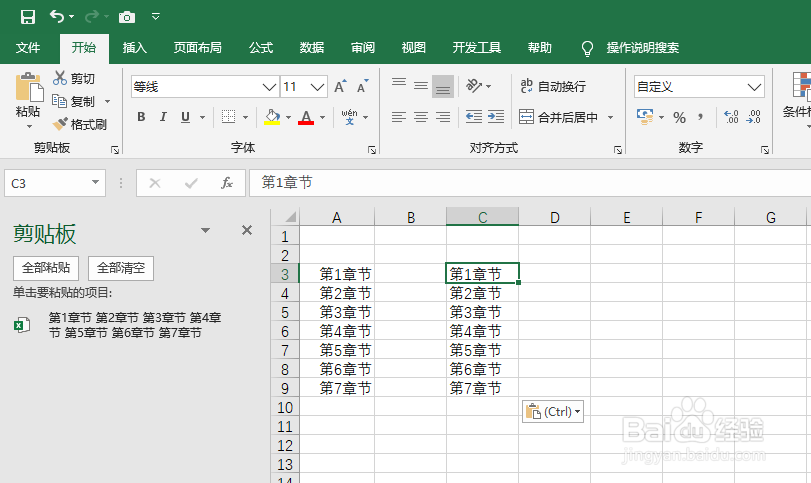Apply percent style

[x=680, y=118]
